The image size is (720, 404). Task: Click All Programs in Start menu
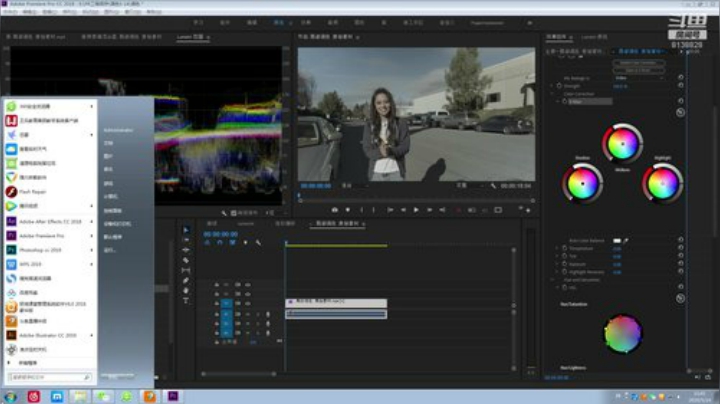point(28,363)
